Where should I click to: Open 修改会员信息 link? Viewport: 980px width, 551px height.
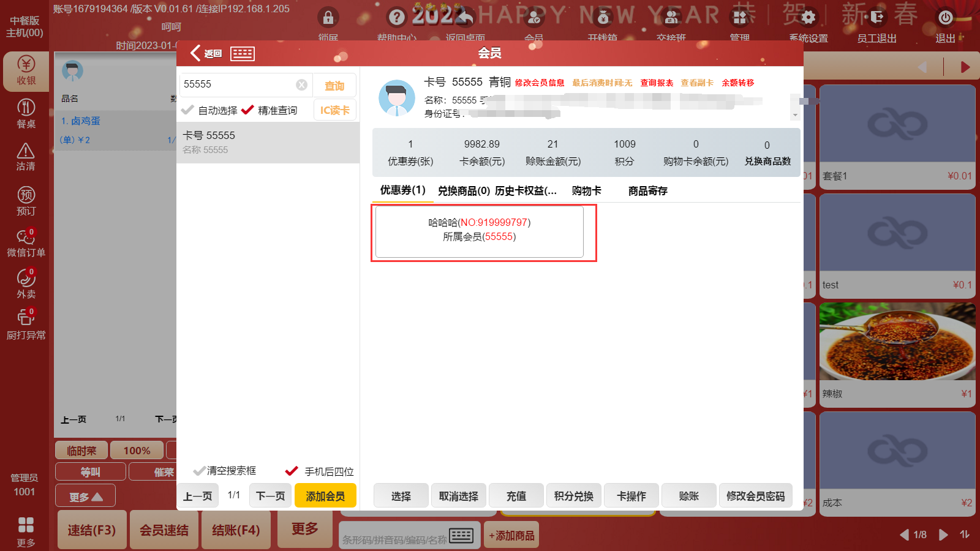coord(540,83)
